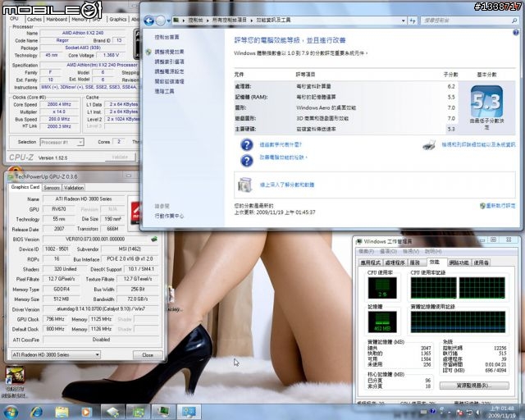This screenshot has height=420, width=525.
Task: Click the printer icon beside view details link
Action: (x=429, y=144)
